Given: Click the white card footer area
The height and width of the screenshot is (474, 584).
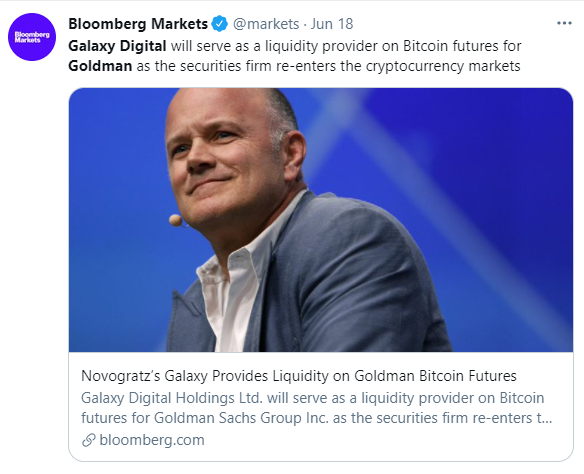Looking at the screenshot, I should coord(321,406).
